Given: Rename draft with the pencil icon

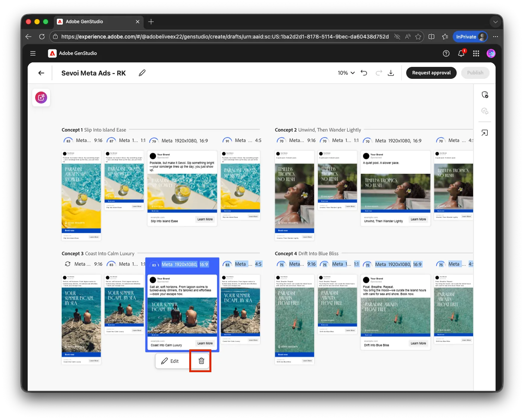Looking at the screenshot, I should [x=142, y=73].
